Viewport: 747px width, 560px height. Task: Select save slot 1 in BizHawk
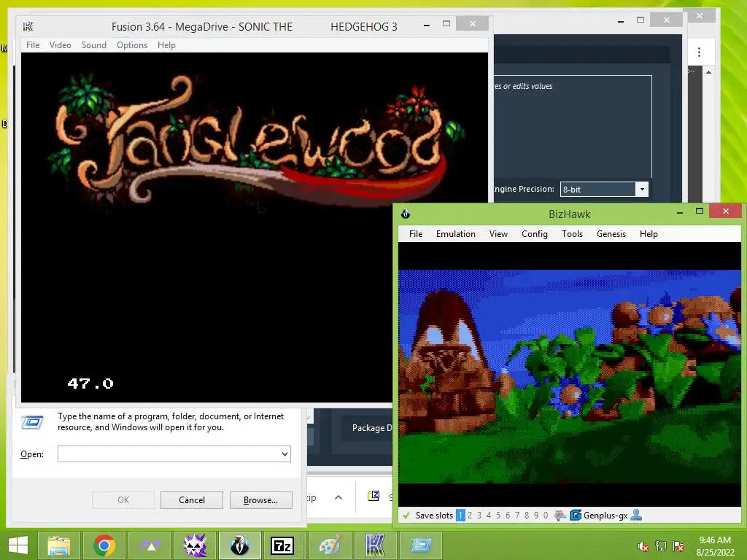coord(460,516)
